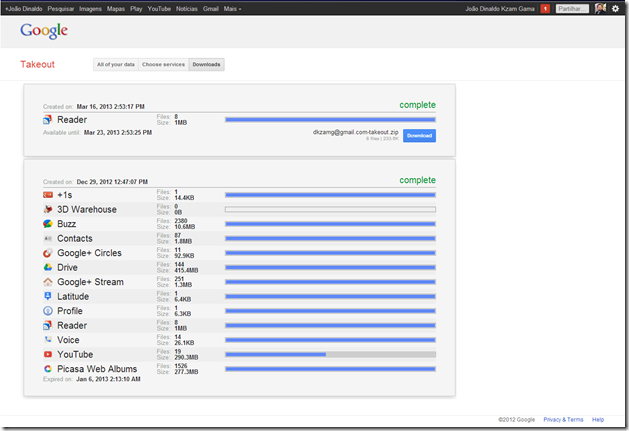The image size is (629, 431).
Task: Click the Jan 6, 2013 expired on date
Action: (x=108, y=379)
